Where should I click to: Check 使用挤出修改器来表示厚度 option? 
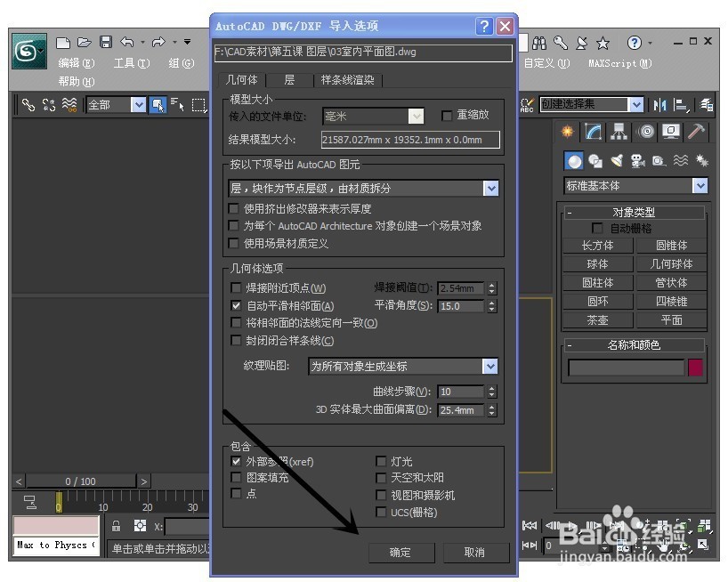tap(234, 208)
